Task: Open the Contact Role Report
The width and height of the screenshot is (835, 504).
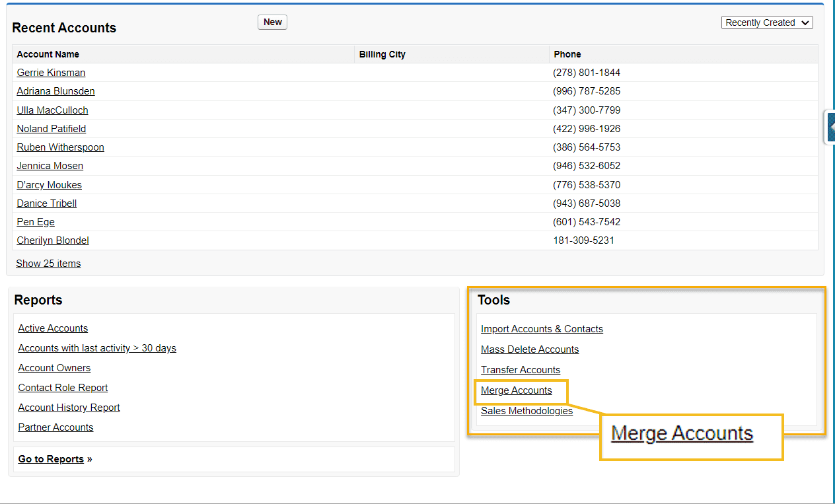Action: click(63, 387)
